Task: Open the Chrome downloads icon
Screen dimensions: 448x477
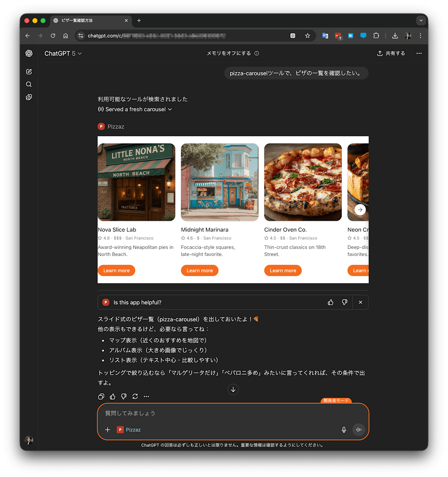Action: coord(395,36)
